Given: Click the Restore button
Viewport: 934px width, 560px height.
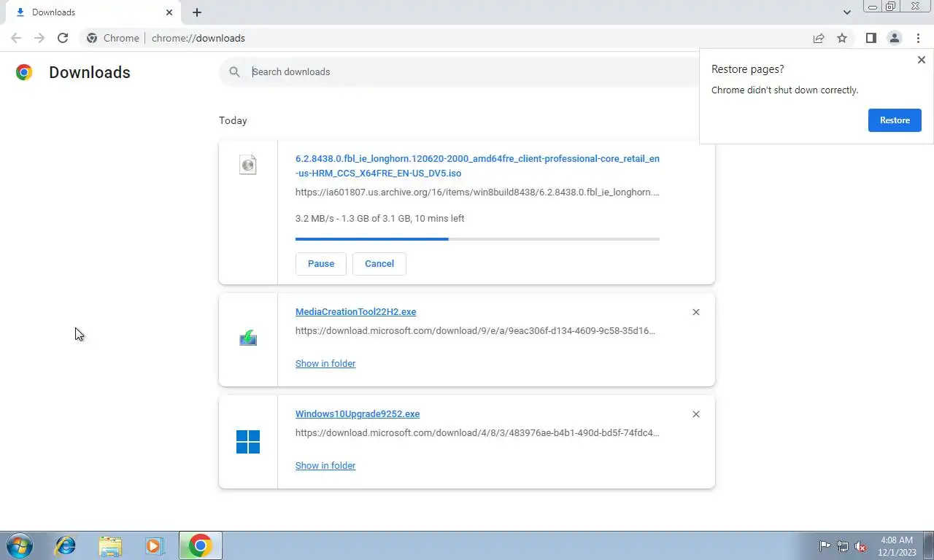Looking at the screenshot, I should (895, 120).
